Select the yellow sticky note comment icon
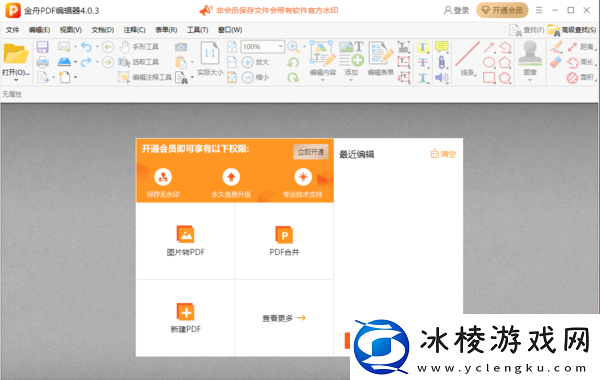Viewport: 600px width, 380px height. click(x=442, y=47)
